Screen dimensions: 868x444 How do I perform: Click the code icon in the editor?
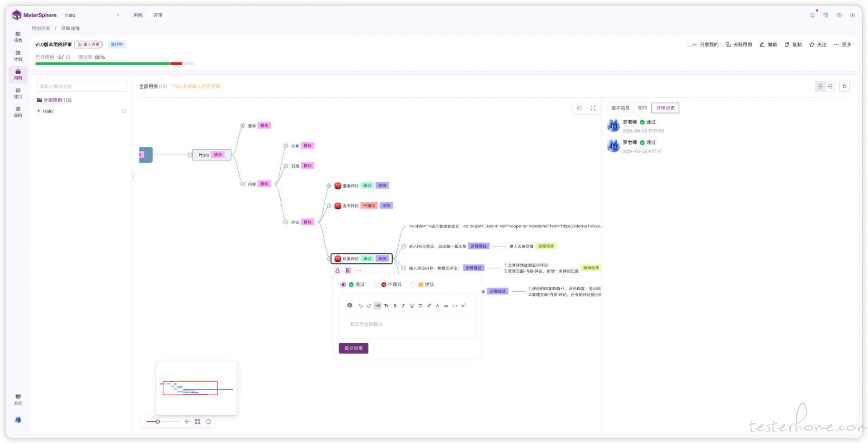[x=455, y=306]
